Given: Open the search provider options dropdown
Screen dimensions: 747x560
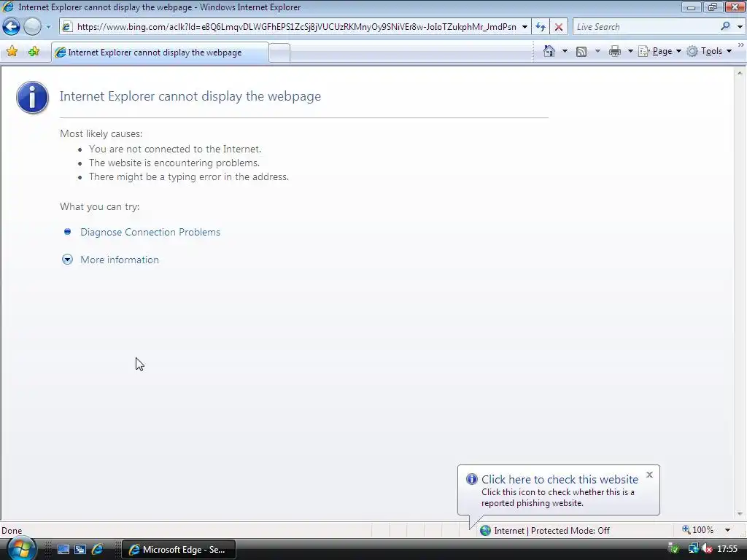Looking at the screenshot, I should tap(740, 27).
